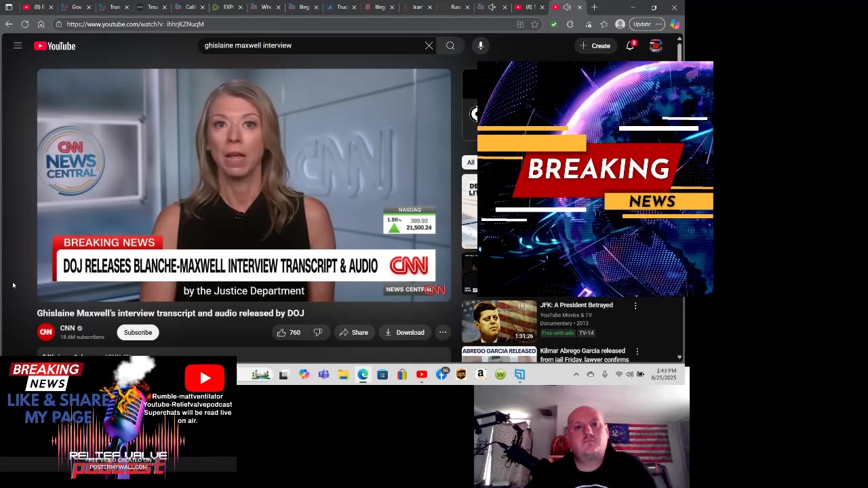Open Kilmar Abrego Garcia video thumbnail
Screen dimensions: 868x488
coord(499,355)
